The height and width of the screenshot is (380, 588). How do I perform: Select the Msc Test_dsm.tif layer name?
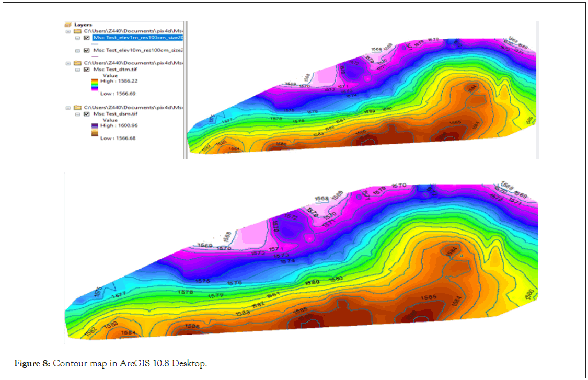point(116,113)
